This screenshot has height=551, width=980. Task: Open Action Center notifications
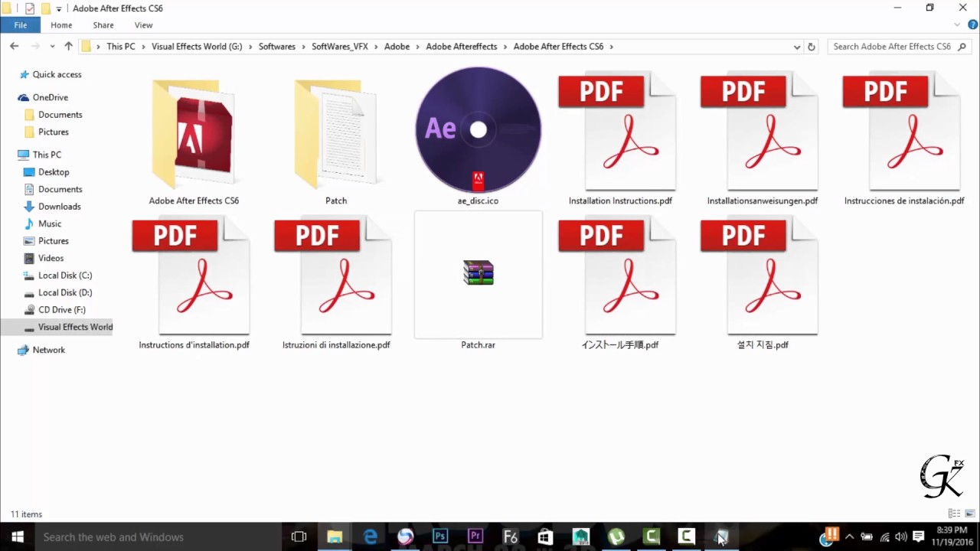pos(919,537)
